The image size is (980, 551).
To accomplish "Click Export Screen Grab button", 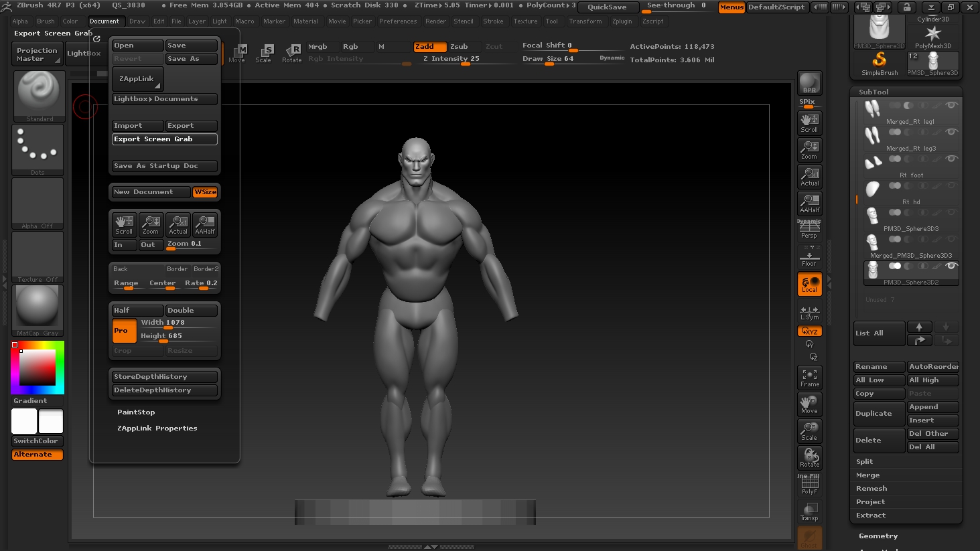I will 165,139.
